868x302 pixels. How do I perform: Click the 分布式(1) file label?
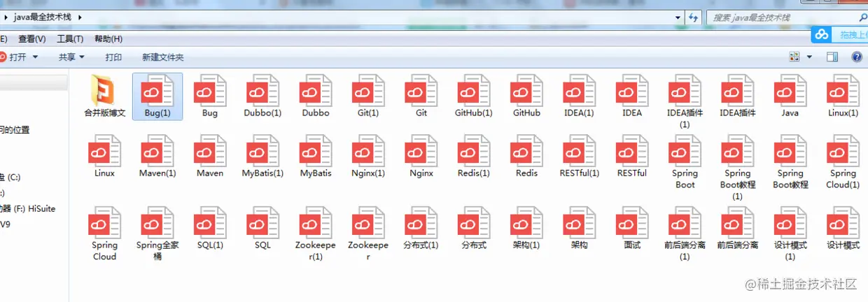(x=421, y=245)
